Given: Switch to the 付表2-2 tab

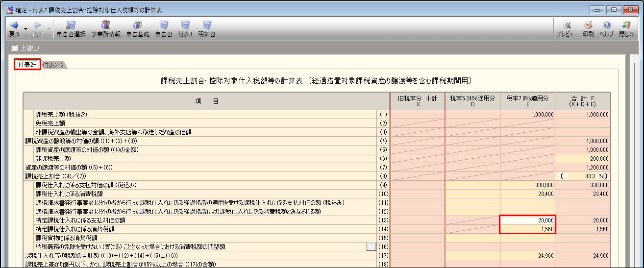Looking at the screenshot, I should click(x=53, y=65).
